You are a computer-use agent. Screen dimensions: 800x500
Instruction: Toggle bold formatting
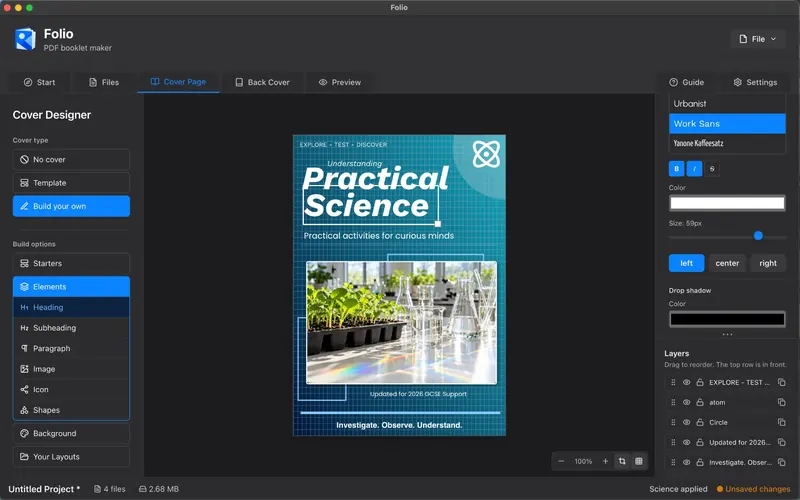[x=677, y=168]
